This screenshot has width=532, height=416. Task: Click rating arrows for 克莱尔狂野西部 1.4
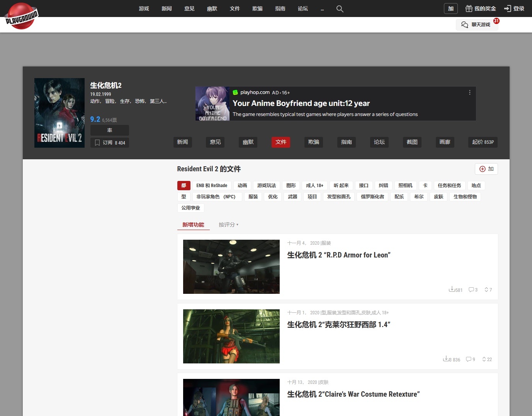484,359
